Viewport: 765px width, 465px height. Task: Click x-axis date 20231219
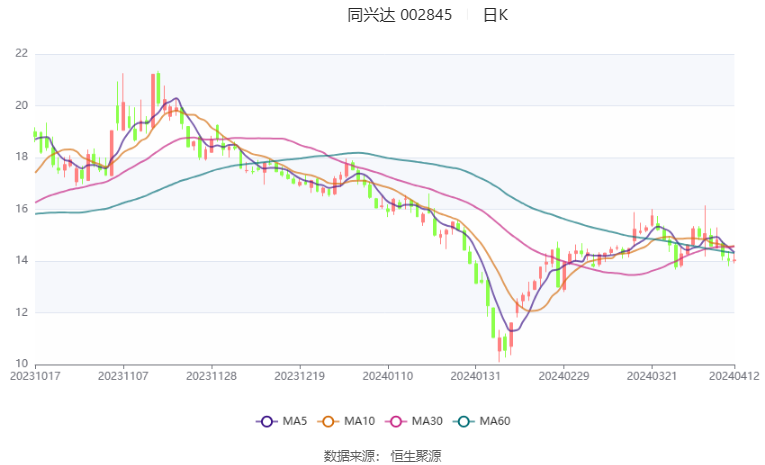click(299, 377)
